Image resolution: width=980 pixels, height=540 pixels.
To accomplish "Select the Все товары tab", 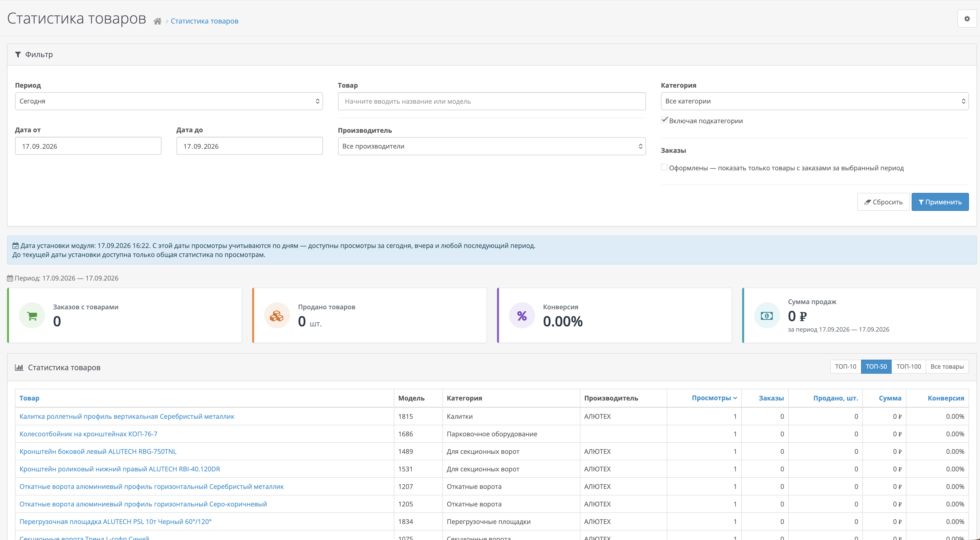I will click(947, 366).
